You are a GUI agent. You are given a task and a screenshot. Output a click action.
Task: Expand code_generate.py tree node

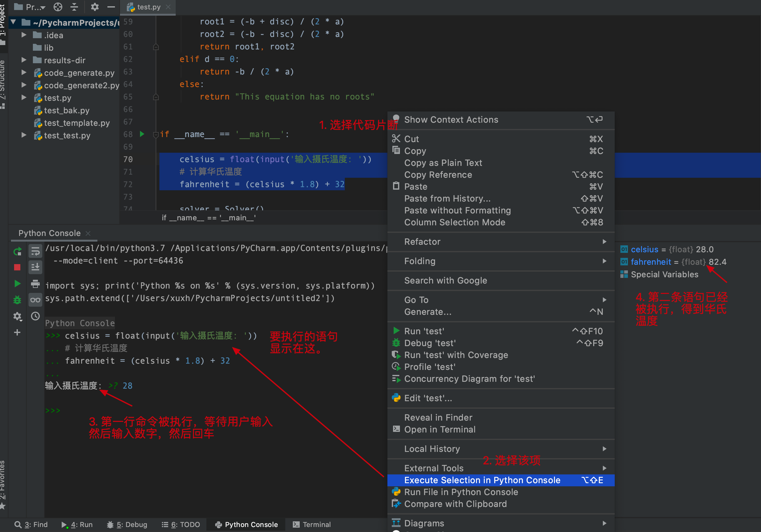(x=24, y=73)
